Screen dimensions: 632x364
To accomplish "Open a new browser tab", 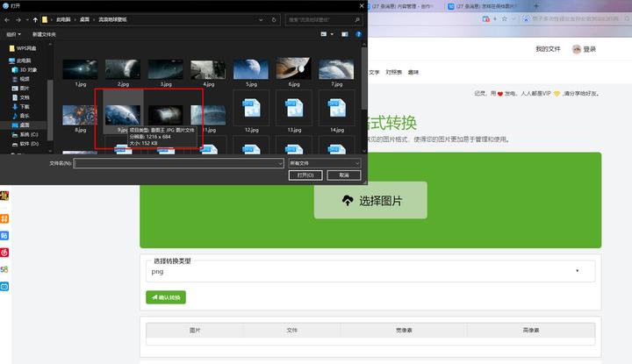I will point(536,6).
